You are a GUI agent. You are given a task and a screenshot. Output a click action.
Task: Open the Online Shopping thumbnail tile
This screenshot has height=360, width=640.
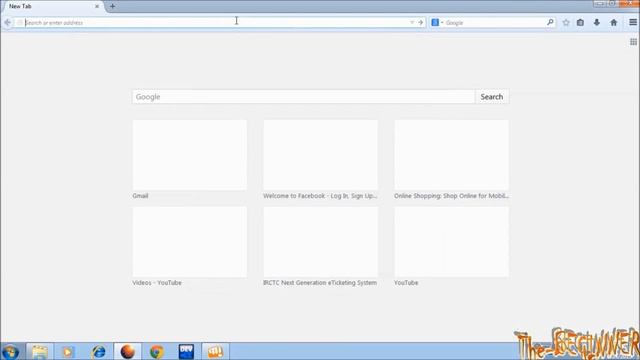click(x=451, y=155)
